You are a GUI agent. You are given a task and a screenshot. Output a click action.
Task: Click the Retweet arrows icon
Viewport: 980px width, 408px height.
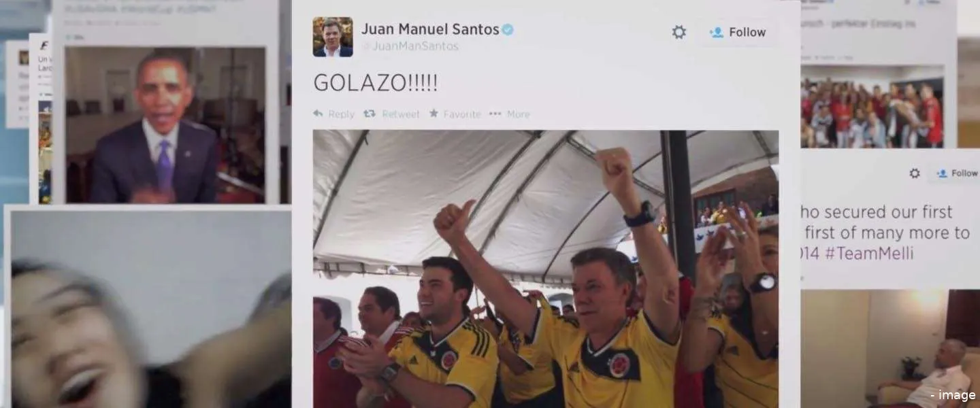tap(370, 114)
